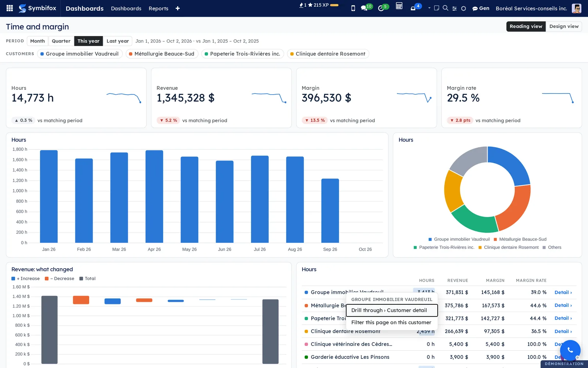Select Drill through Customer detail
This screenshot has height=368, width=588.
click(392, 310)
